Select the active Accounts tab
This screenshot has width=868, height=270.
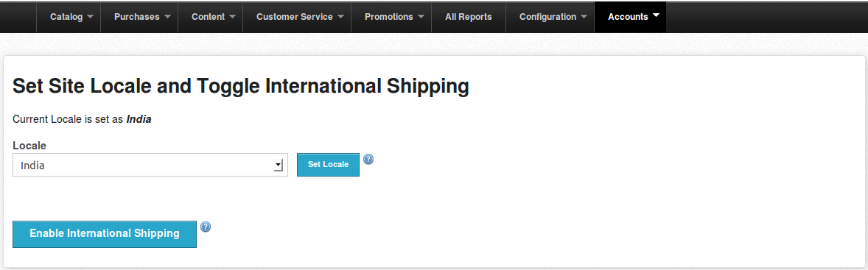point(631,17)
